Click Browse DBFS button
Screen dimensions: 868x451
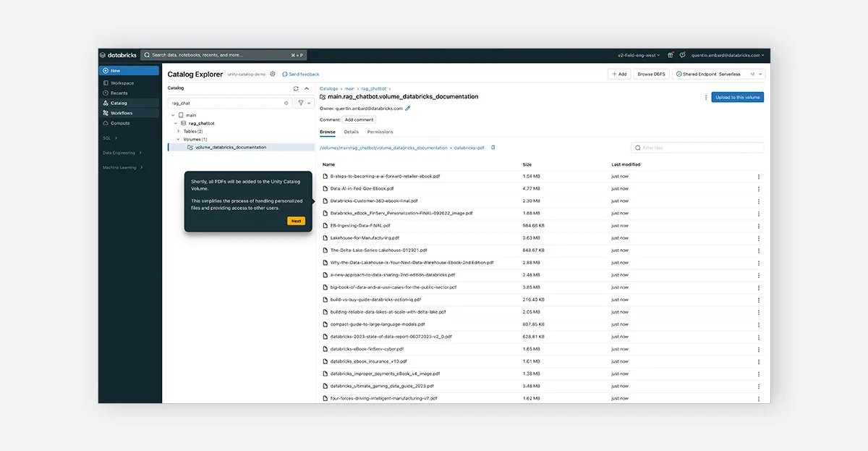tap(652, 74)
